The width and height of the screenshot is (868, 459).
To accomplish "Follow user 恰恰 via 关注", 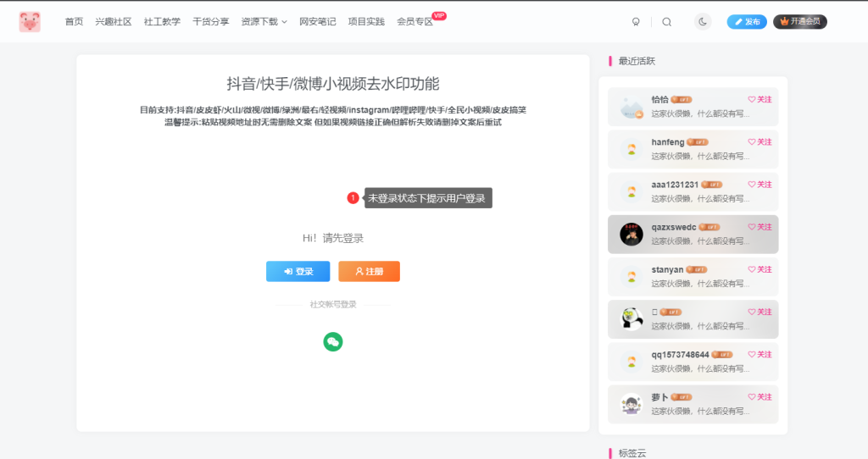I will pos(760,100).
